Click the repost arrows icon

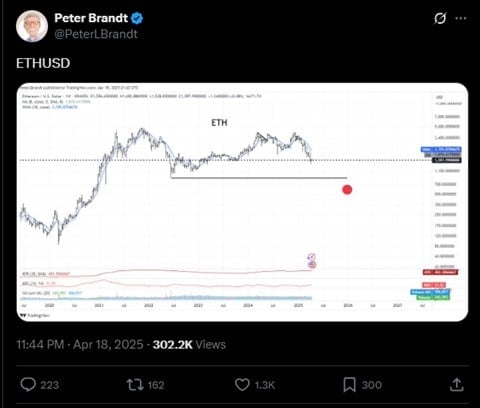135,385
